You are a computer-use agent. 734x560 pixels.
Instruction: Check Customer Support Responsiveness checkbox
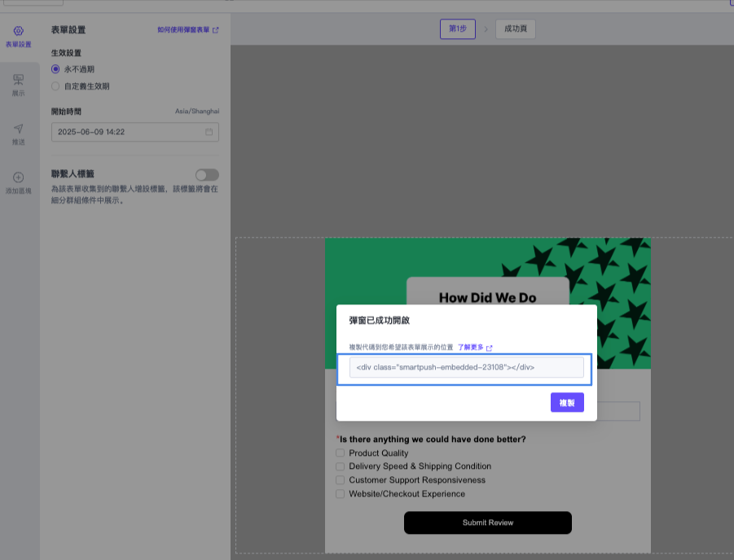(x=341, y=480)
